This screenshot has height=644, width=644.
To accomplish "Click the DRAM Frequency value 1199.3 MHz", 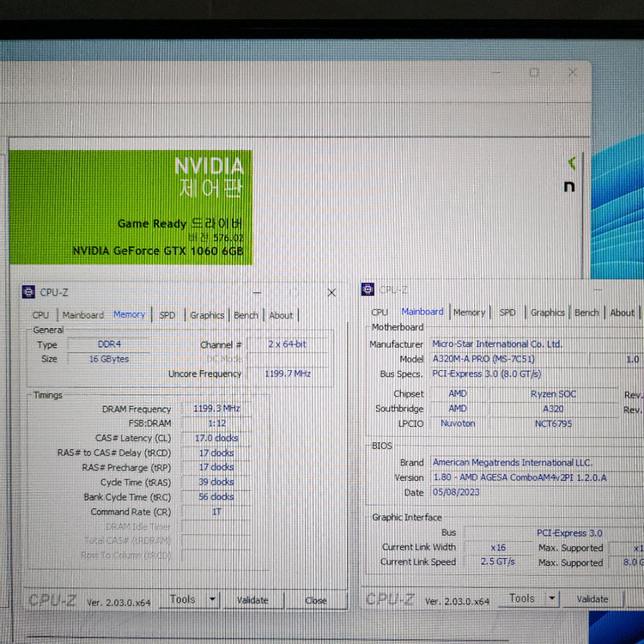I will (x=216, y=408).
